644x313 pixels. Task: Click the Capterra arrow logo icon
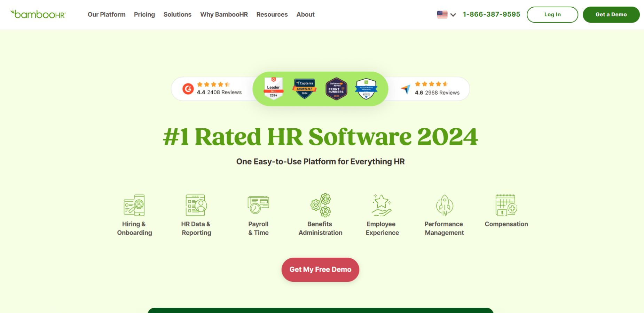(406, 89)
